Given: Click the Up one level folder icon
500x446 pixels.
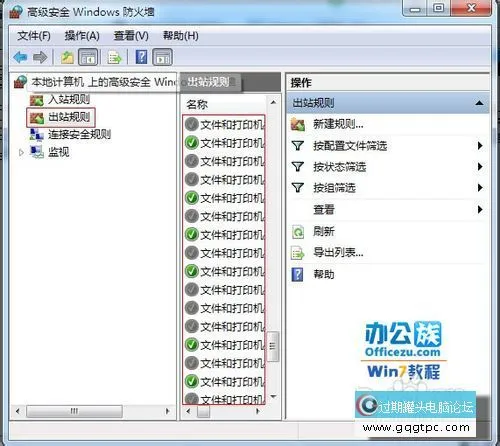Looking at the screenshot, I should pos(67,57).
